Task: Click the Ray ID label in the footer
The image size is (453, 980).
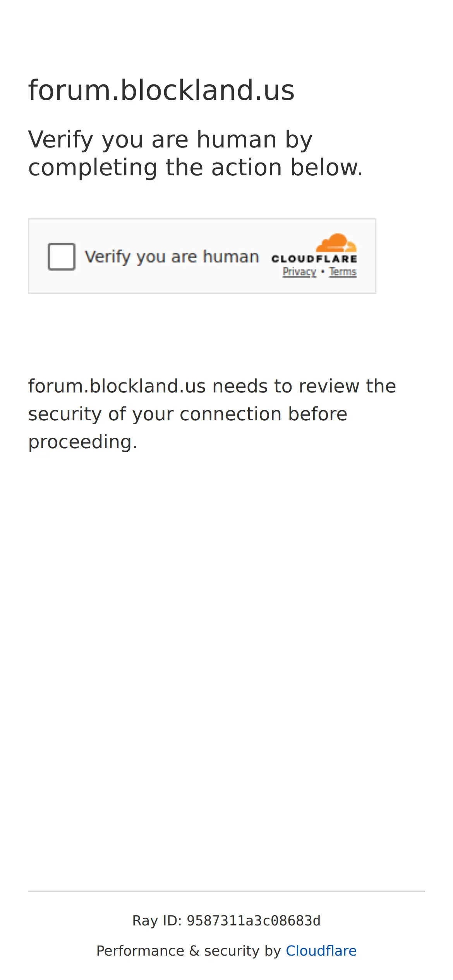Action: coord(157,921)
